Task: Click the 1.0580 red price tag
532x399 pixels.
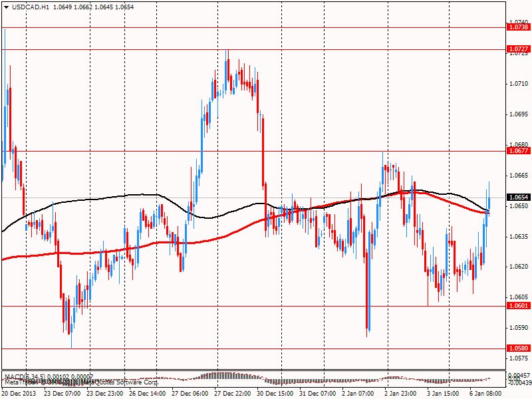Action: [518, 348]
